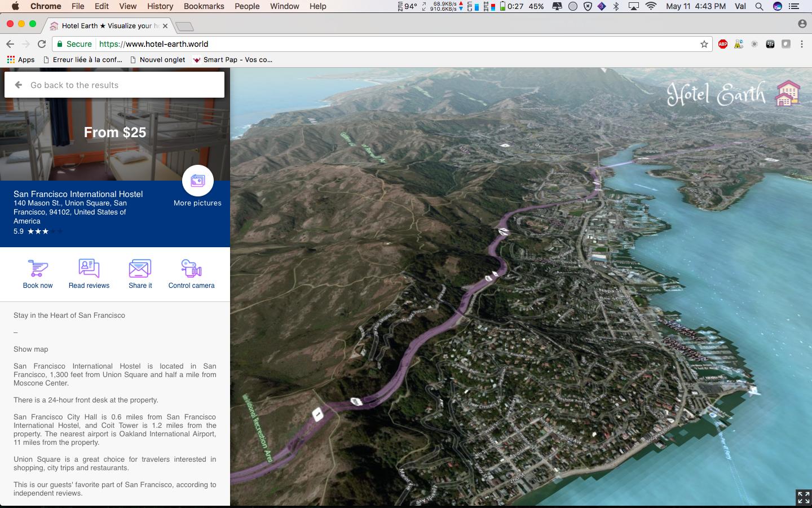
Task: Open the Apple menu
Action: coord(15,6)
